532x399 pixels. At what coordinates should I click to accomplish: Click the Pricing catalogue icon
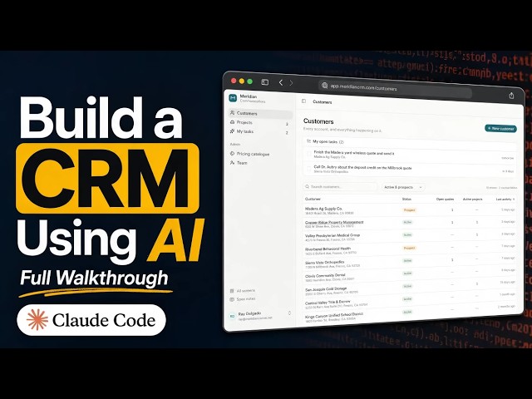[x=232, y=153]
